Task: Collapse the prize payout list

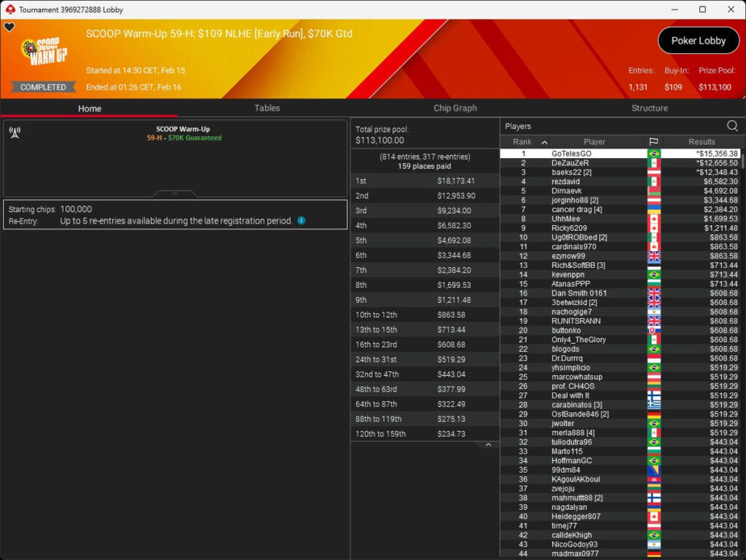Action: click(x=488, y=445)
